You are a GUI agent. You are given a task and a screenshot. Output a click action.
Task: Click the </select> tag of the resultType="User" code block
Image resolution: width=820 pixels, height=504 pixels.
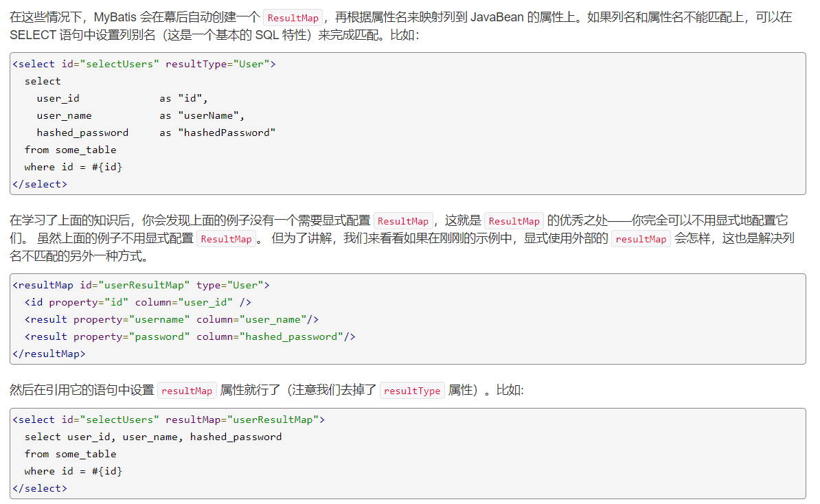click(x=40, y=184)
